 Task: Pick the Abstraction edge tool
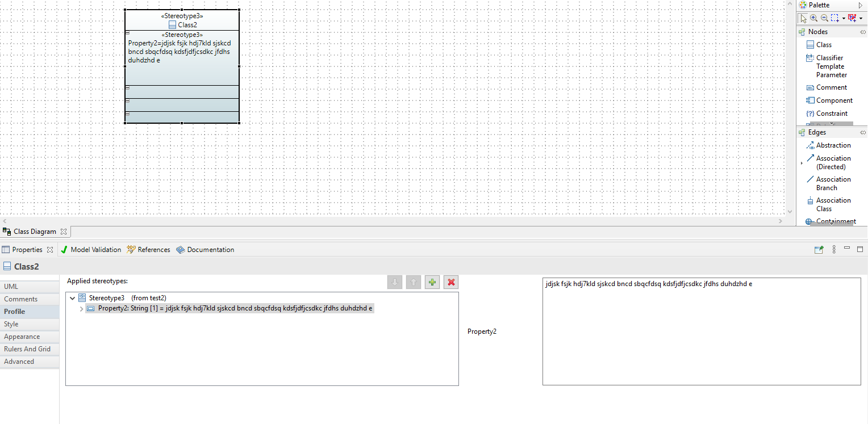(829, 145)
